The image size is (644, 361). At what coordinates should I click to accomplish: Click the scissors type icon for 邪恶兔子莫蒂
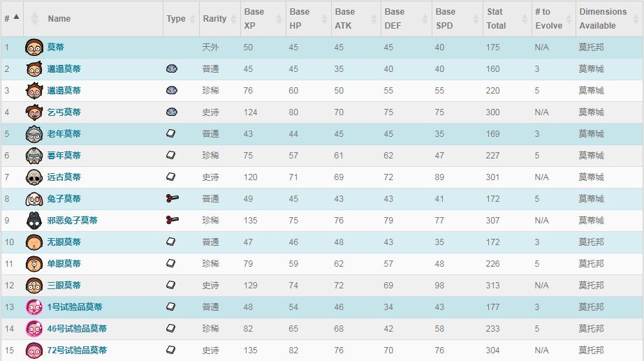tap(172, 220)
